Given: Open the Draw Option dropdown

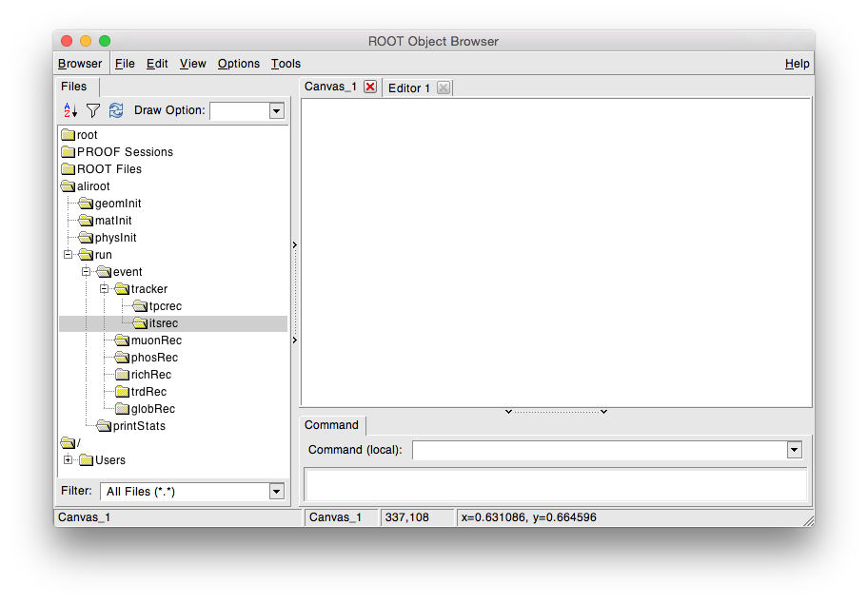Looking at the screenshot, I should (x=276, y=111).
